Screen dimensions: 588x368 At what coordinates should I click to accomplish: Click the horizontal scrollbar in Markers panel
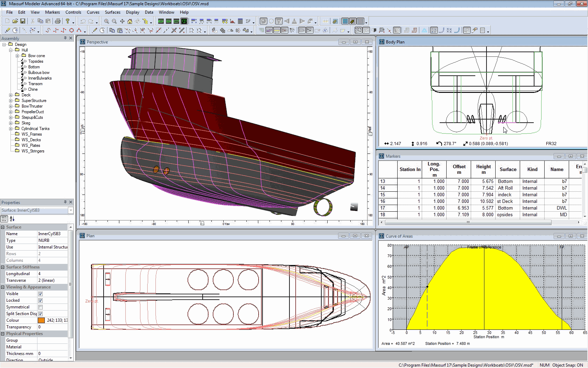(x=468, y=222)
